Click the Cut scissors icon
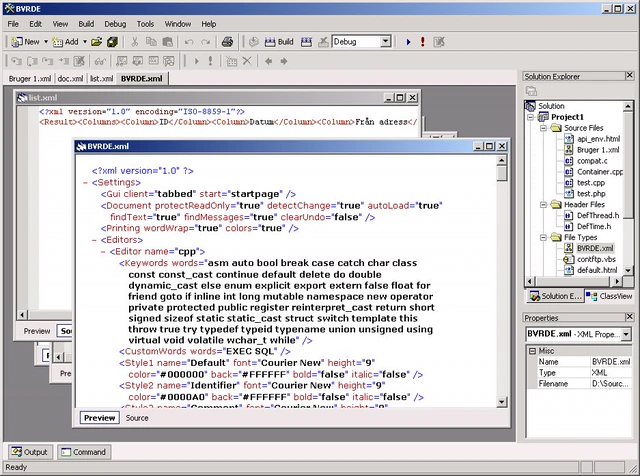 tap(135, 42)
